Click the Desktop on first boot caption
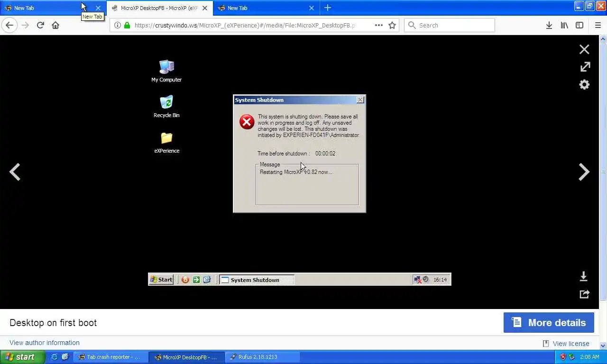 tap(53, 323)
